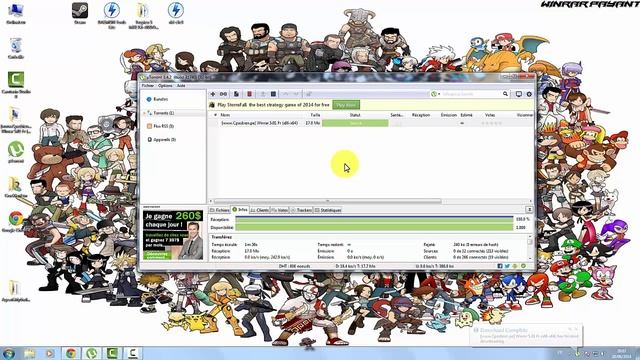Open the Aide menu
The height and width of the screenshot is (360, 640).
181,86
